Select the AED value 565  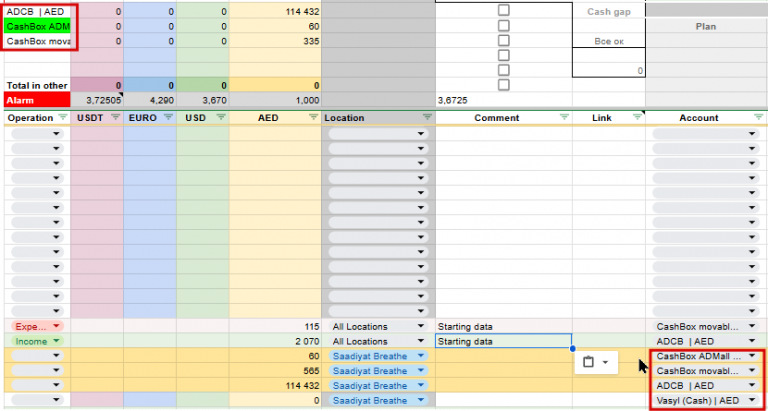coord(275,371)
